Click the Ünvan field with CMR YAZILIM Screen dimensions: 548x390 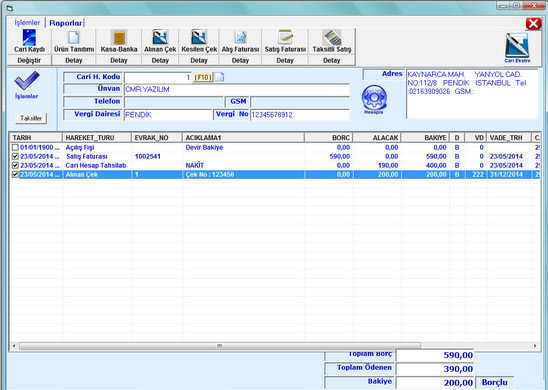(x=237, y=89)
